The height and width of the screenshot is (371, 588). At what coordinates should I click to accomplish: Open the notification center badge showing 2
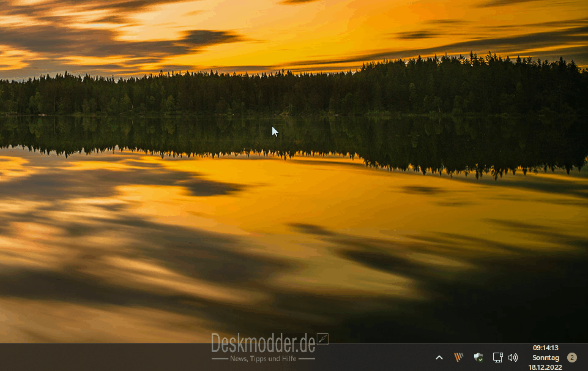[x=572, y=358]
